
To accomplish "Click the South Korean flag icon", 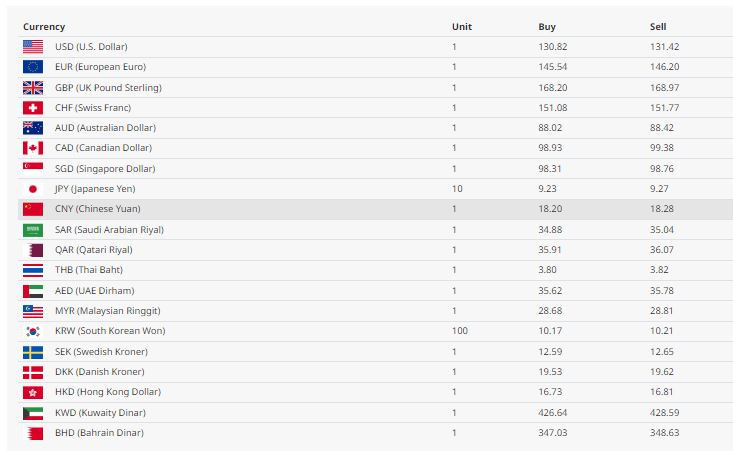I will click(33, 331).
